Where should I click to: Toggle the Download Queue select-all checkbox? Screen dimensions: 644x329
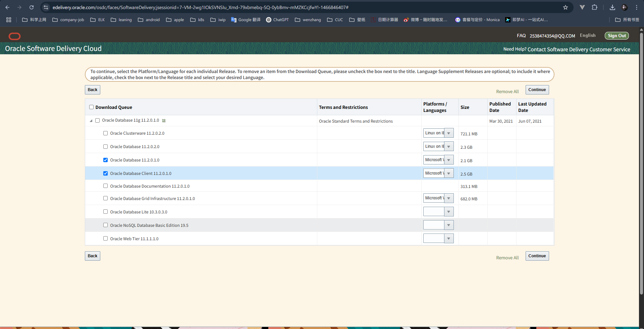point(91,107)
